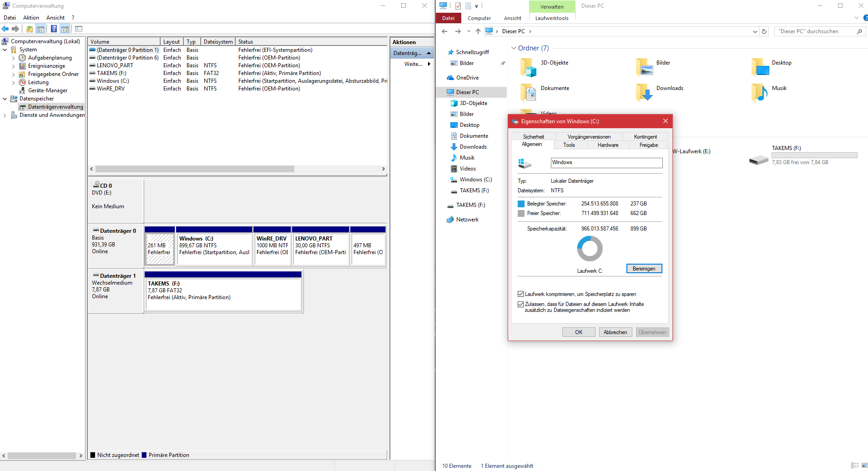Open the Ansicht menu in Computerverwaltung
Screen dimensions: 868x471
(x=56, y=18)
